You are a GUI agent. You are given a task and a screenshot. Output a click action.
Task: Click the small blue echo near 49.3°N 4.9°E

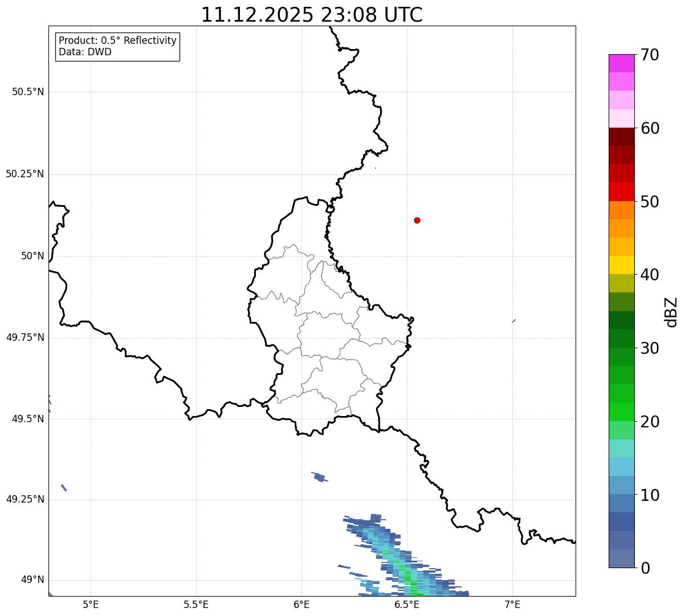[x=64, y=487]
